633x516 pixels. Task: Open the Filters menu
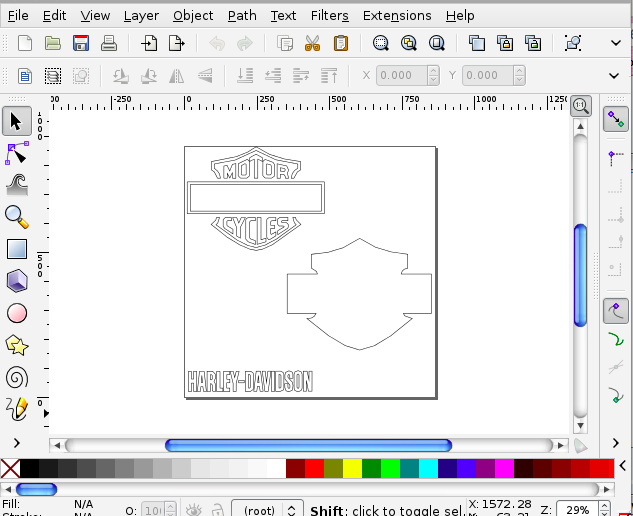329,16
